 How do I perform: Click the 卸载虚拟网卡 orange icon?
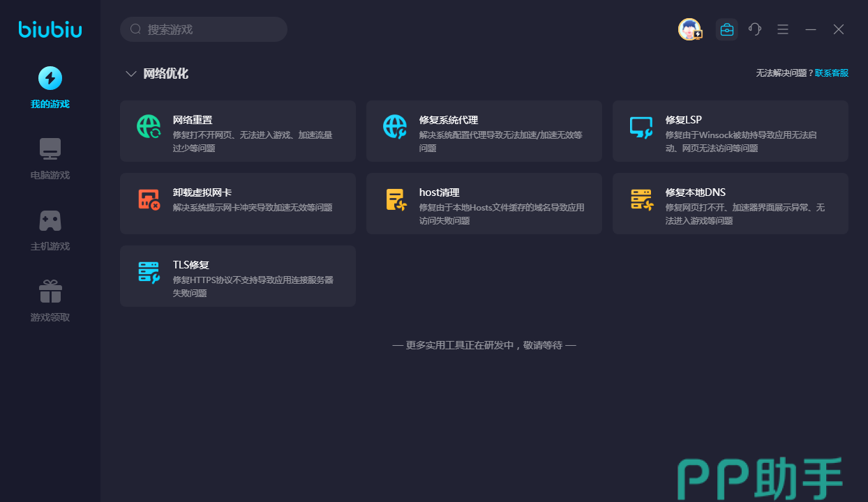149,199
